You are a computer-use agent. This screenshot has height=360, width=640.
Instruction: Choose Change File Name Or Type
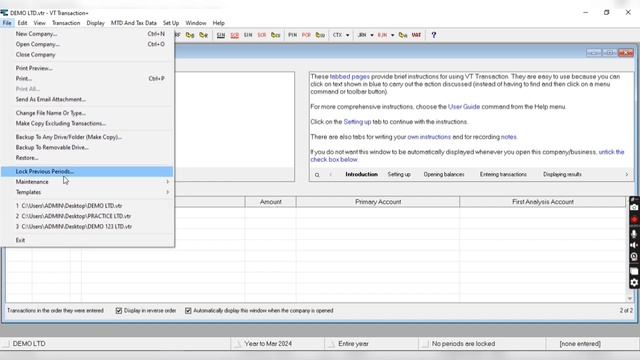point(87,113)
